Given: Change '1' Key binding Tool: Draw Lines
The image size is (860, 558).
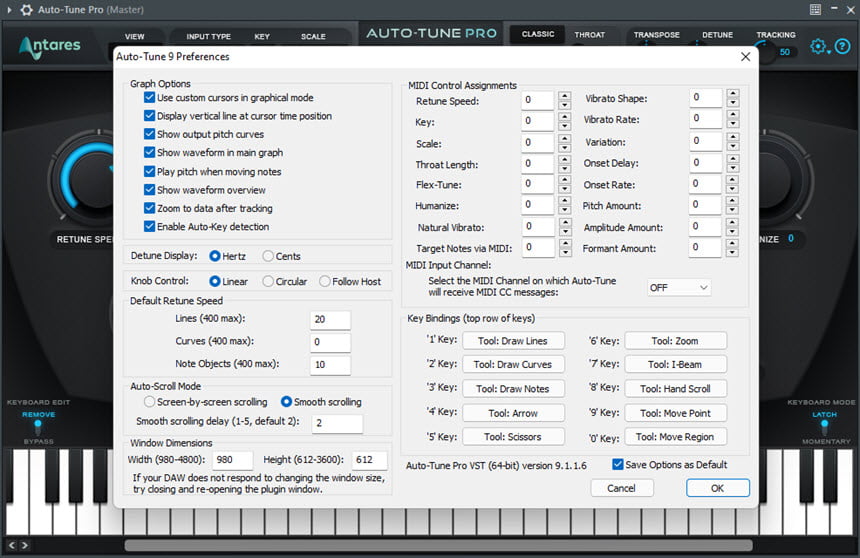Looking at the screenshot, I should (513, 341).
